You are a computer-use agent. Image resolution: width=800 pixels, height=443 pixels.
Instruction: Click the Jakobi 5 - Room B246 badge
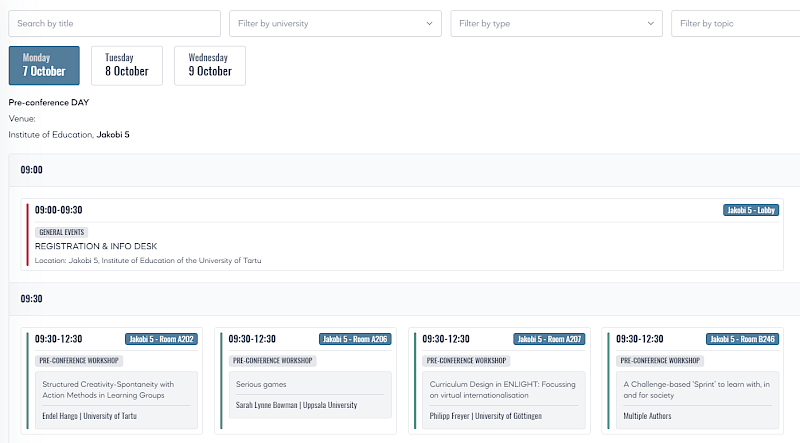(x=742, y=339)
